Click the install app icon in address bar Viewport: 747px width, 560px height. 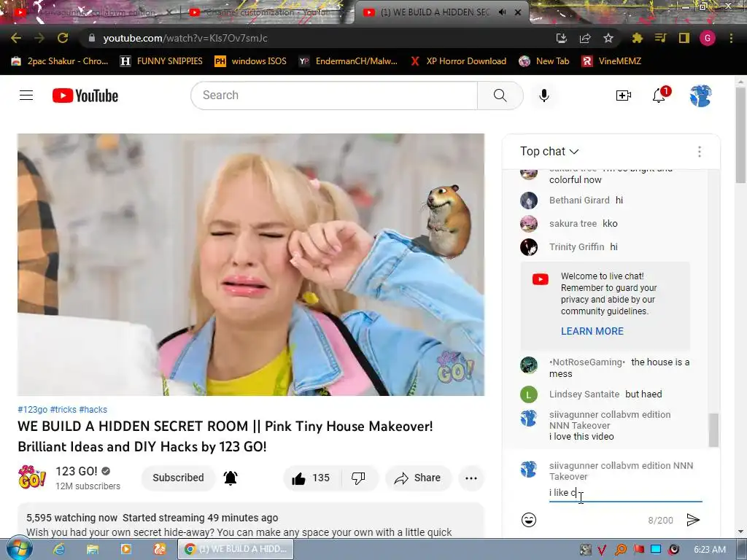point(562,38)
